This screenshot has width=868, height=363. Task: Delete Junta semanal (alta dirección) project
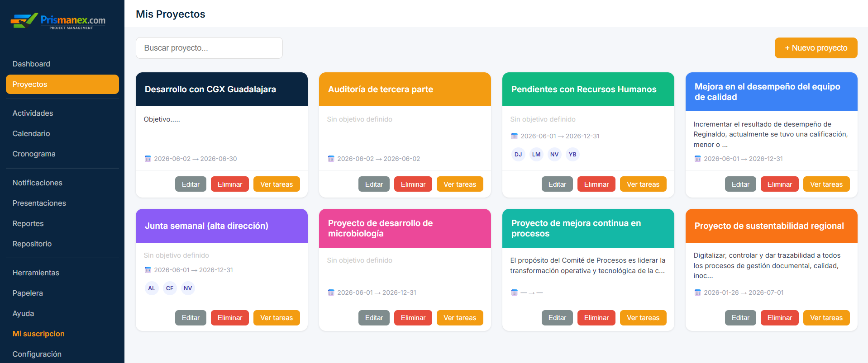pos(230,318)
